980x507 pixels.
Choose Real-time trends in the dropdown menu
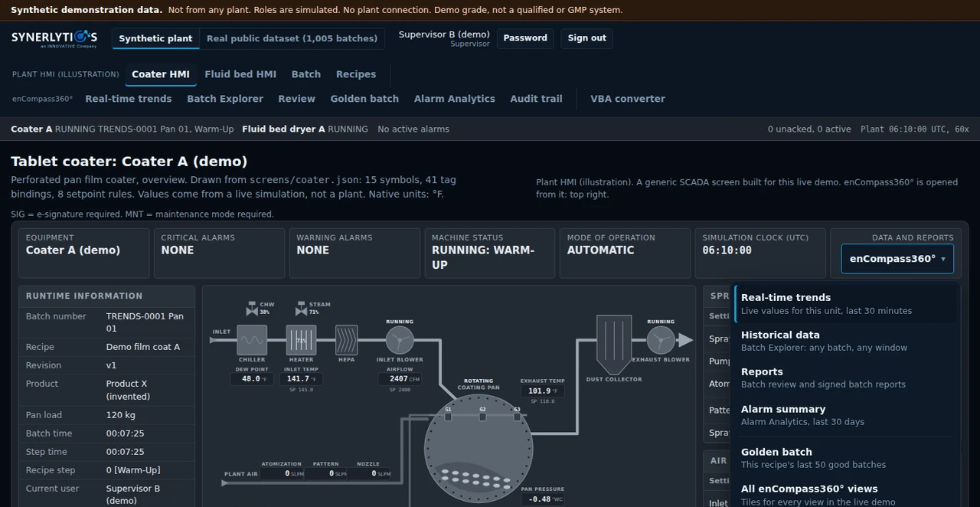click(x=845, y=304)
